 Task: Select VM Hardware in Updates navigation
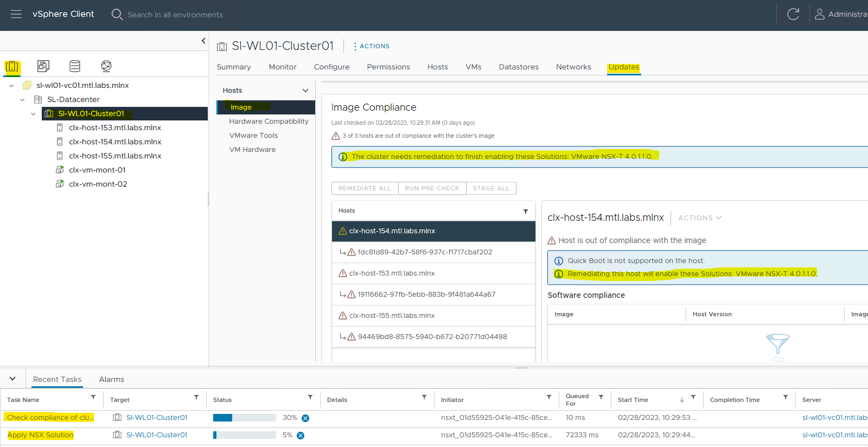(x=252, y=150)
